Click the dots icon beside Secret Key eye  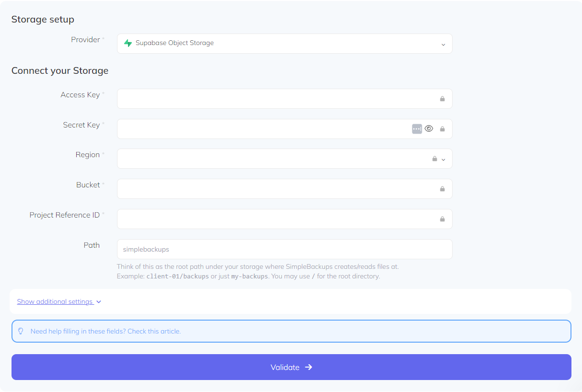click(x=417, y=128)
